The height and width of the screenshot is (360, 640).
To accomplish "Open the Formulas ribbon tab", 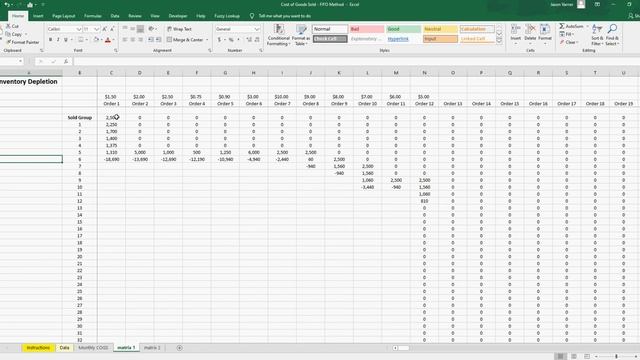I will tap(93, 16).
